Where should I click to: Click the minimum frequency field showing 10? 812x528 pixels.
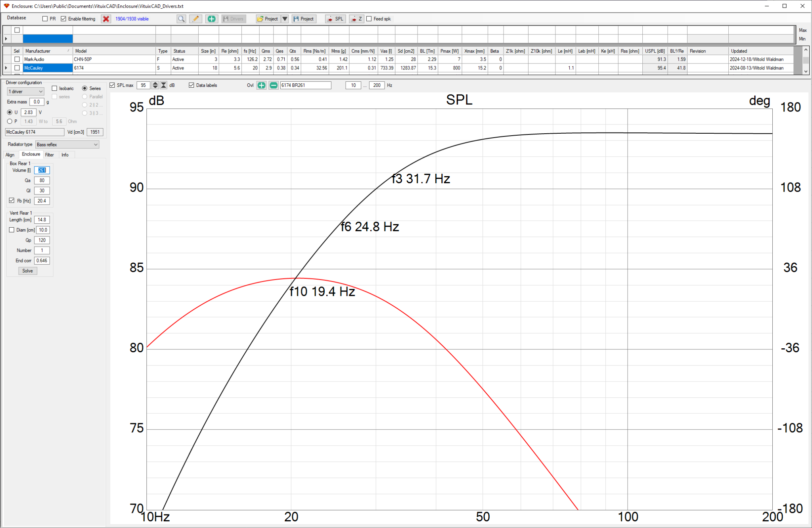[x=353, y=85]
